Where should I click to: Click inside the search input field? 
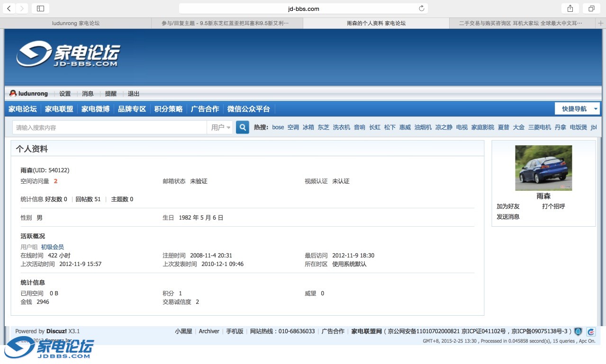tap(109, 127)
